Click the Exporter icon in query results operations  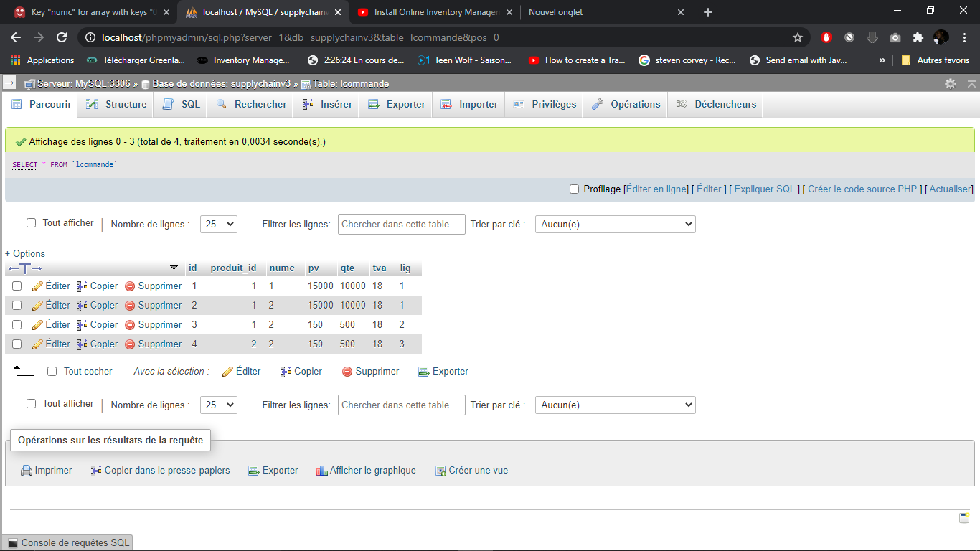pyautogui.click(x=253, y=471)
